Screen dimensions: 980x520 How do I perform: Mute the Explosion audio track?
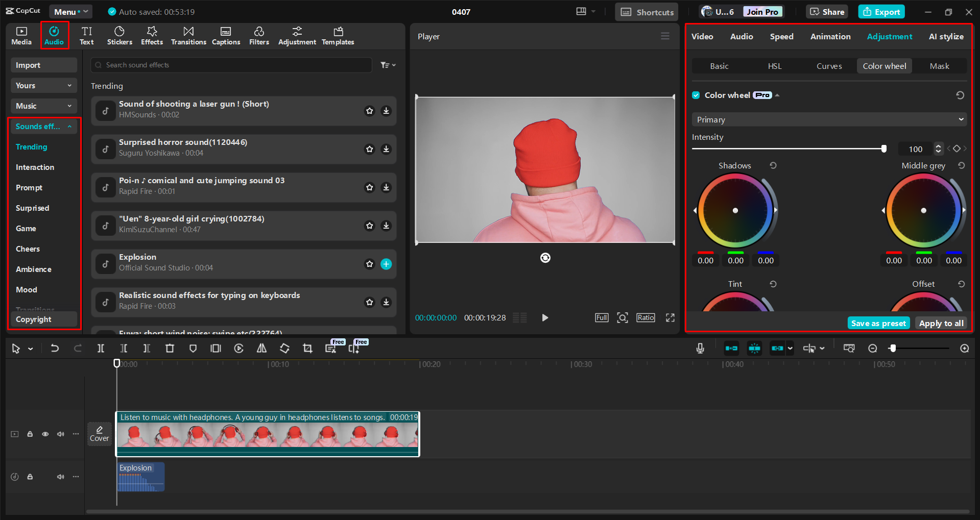tap(60, 477)
